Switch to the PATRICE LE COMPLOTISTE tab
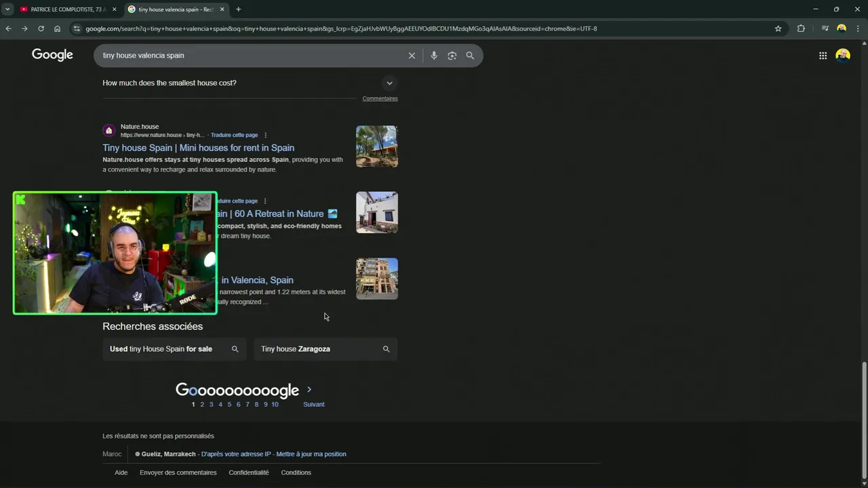This screenshot has width=868, height=488. tap(66, 9)
